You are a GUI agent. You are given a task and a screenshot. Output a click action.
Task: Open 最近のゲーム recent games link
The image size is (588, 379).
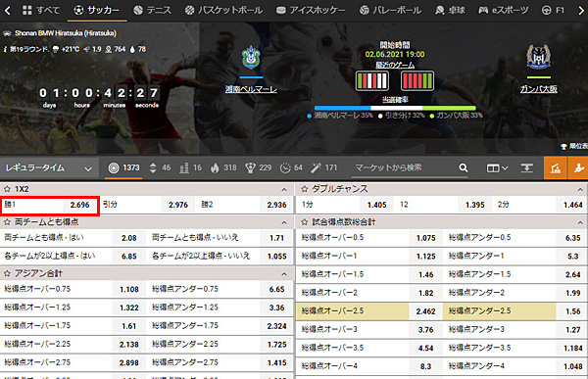pos(395,65)
